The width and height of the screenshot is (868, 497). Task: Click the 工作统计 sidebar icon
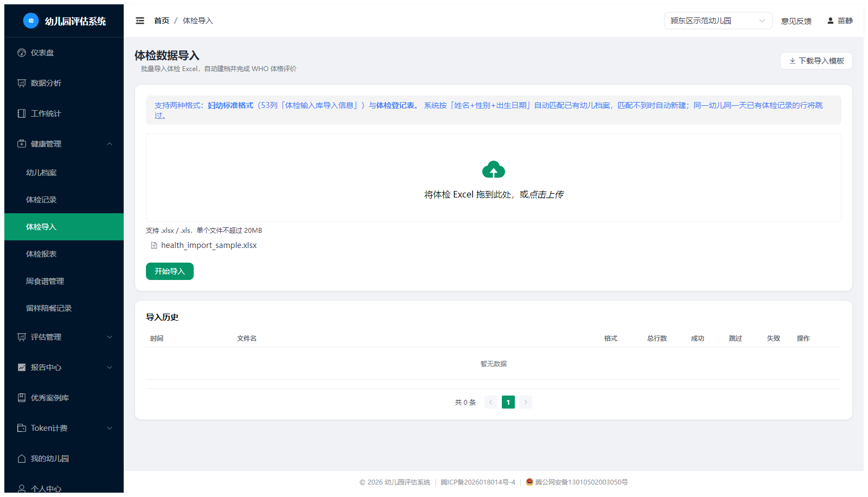[x=22, y=113]
